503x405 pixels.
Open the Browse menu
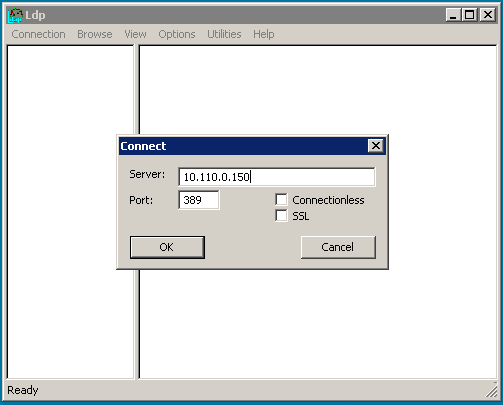click(x=95, y=34)
